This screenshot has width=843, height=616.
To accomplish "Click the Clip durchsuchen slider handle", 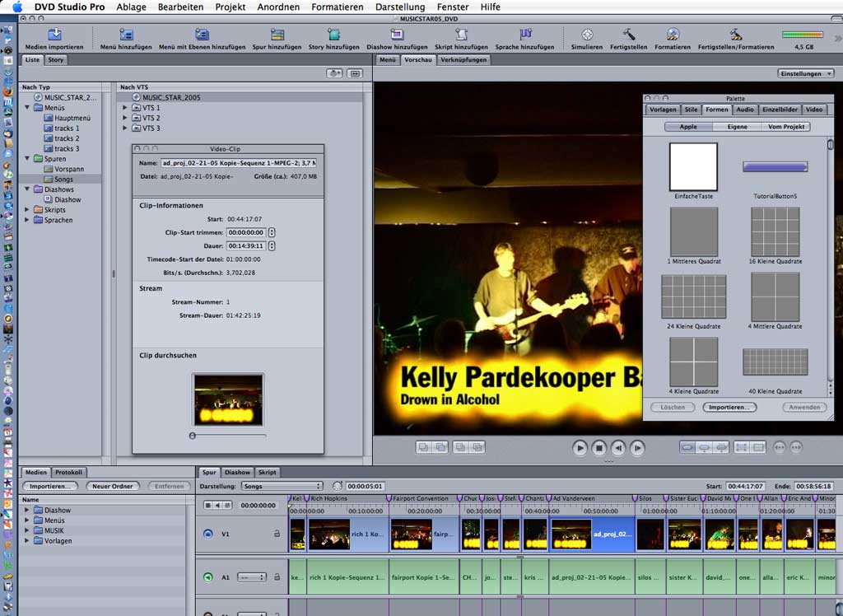I will click(193, 436).
